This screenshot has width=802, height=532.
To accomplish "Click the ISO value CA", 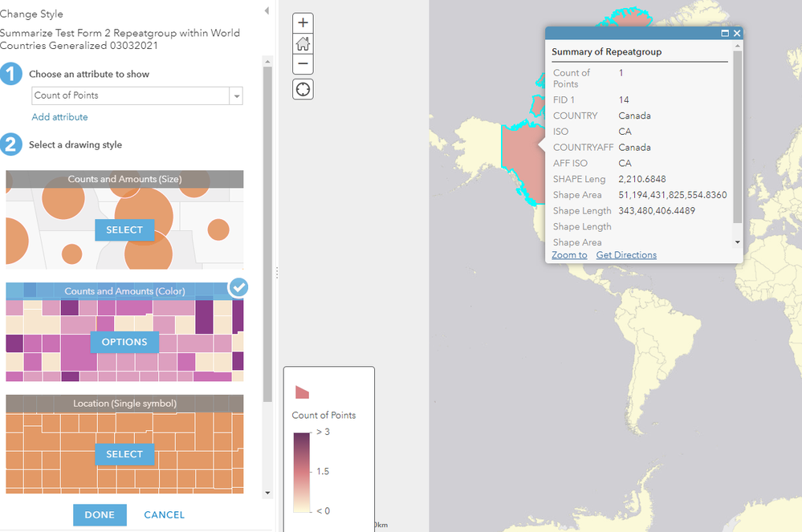I will [625, 132].
